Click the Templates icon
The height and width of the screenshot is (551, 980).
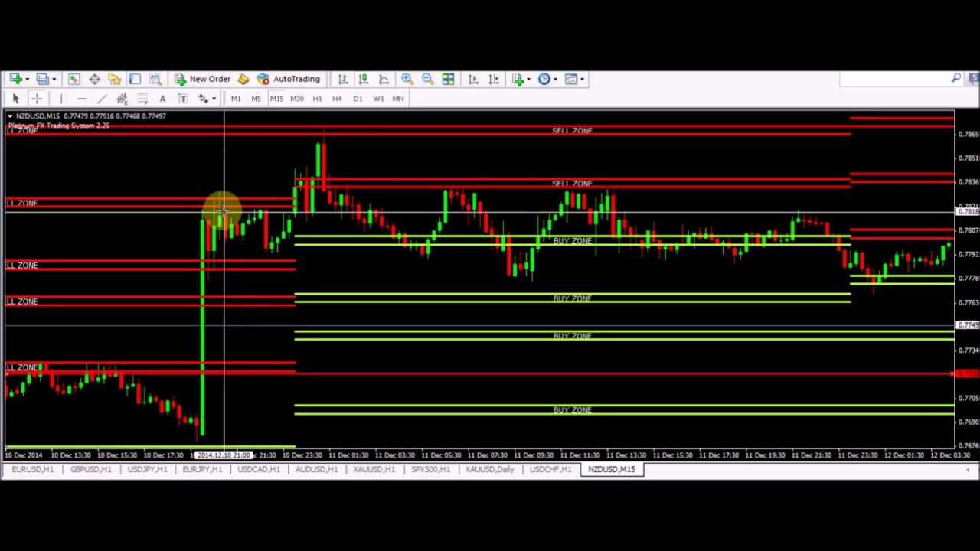click(571, 79)
